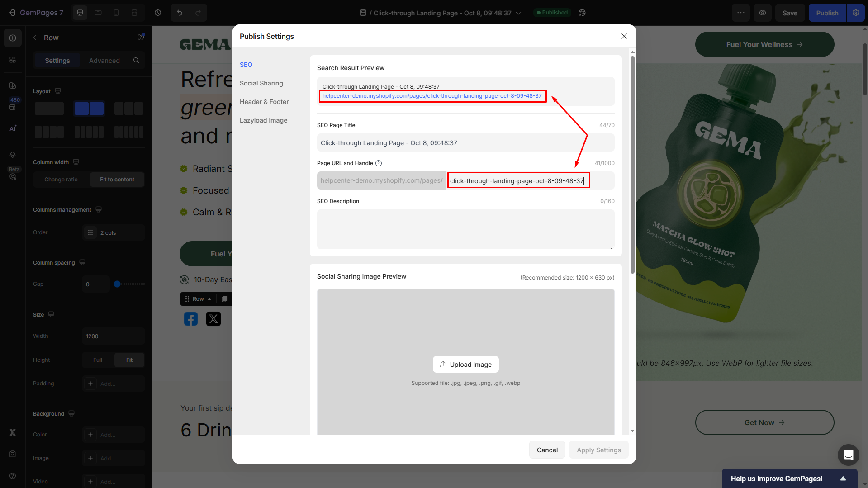Open the page title dropdown chevron
868x488 pixels.
coord(519,13)
